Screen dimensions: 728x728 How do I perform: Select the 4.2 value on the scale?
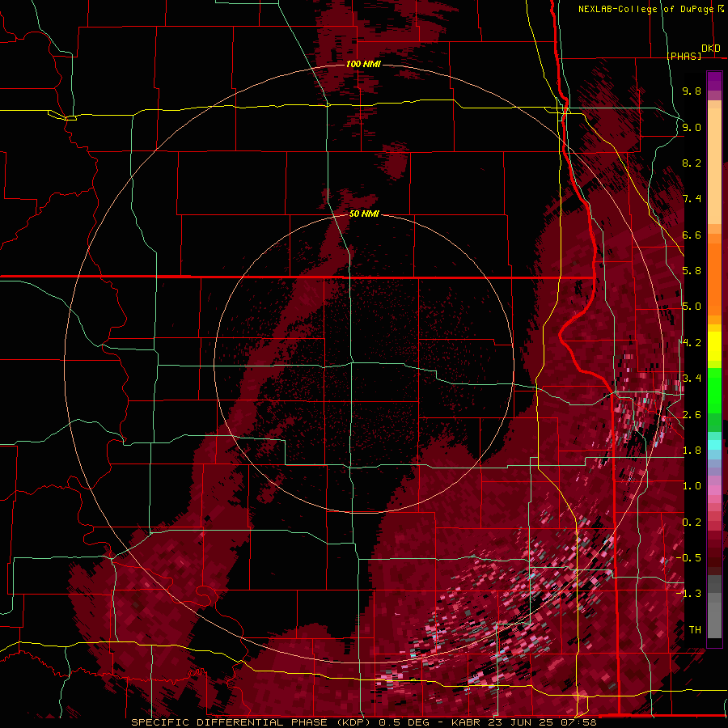tap(692, 343)
